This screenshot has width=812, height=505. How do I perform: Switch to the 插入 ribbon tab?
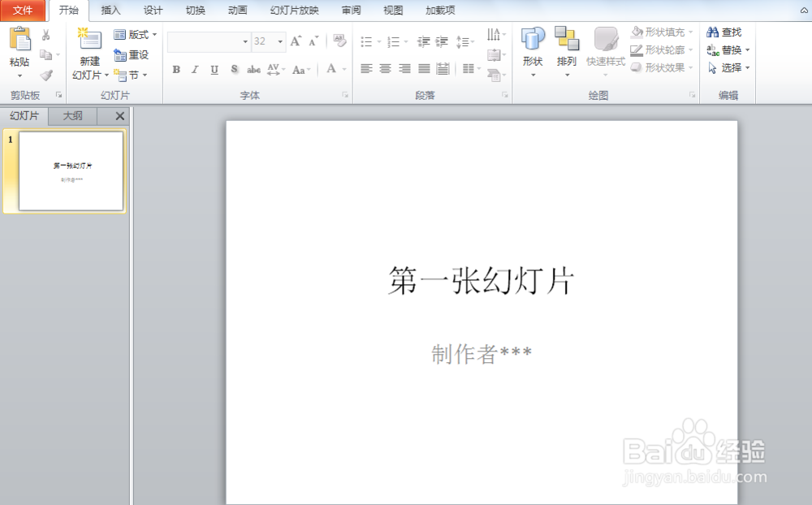111,11
